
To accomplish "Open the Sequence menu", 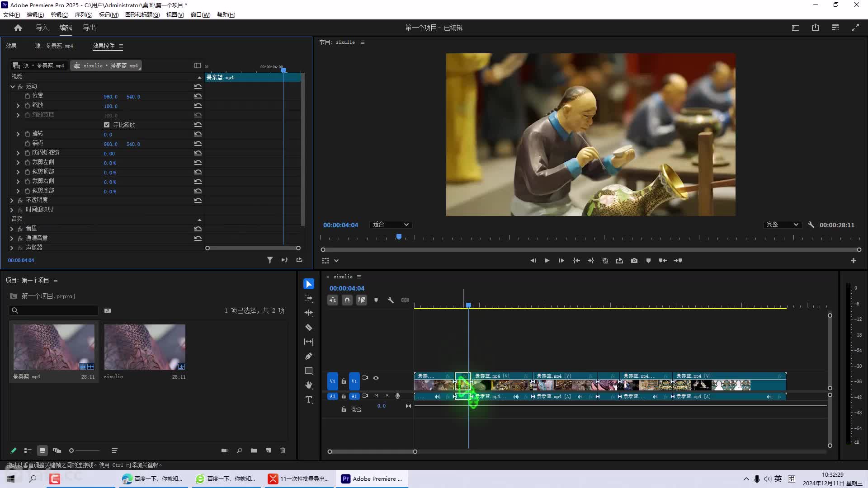I will click(84, 14).
